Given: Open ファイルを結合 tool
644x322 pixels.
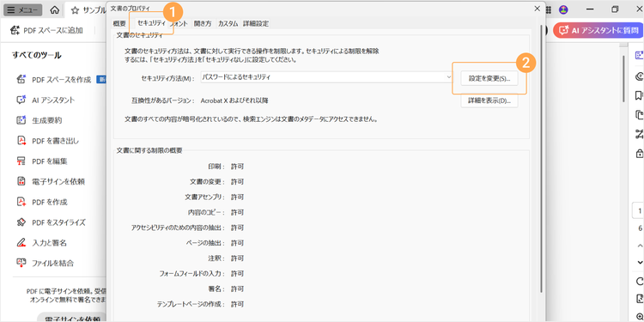Looking at the screenshot, I should tap(45, 263).
